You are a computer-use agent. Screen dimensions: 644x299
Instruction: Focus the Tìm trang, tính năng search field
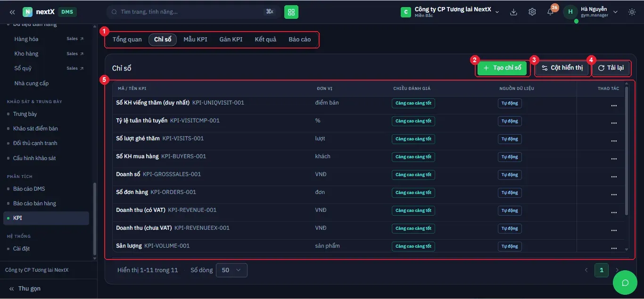[x=193, y=12]
